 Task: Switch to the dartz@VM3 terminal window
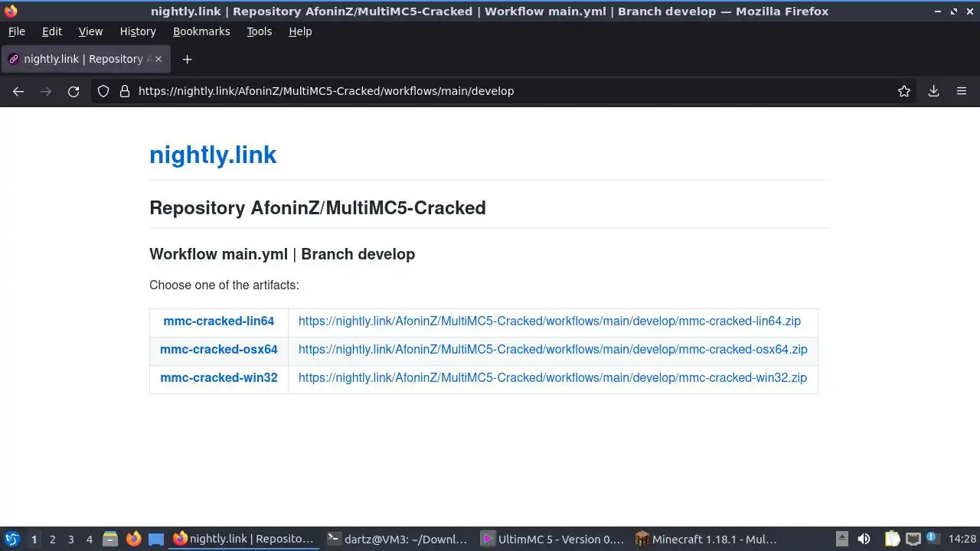coord(397,540)
